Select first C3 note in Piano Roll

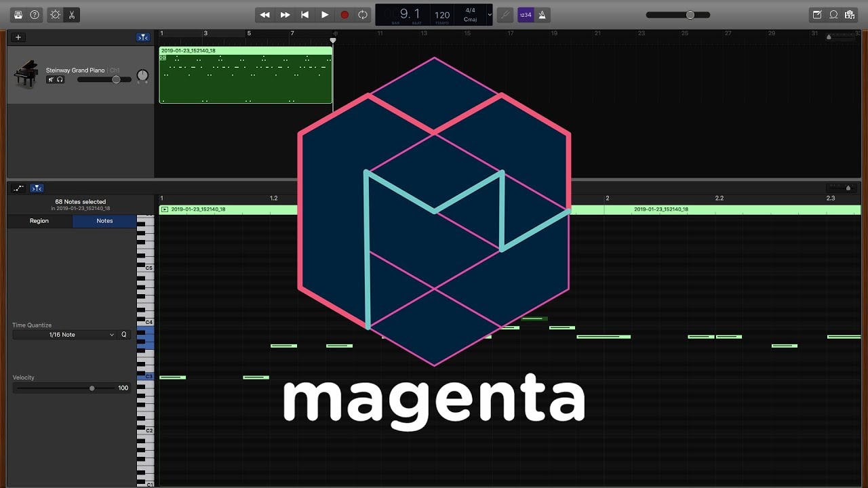coord(172,378)
